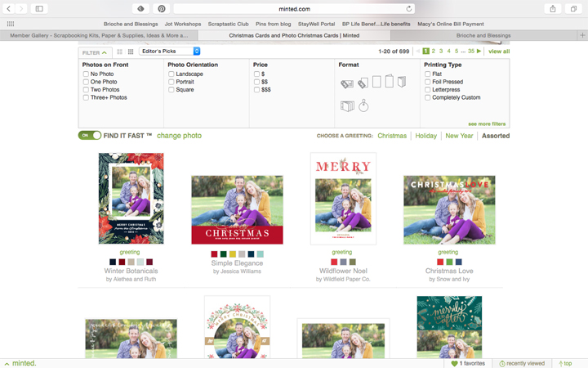Viewport: 588px width, 368px height.
Task: Add a new Safari tab
Action: (x=582, y=35)
